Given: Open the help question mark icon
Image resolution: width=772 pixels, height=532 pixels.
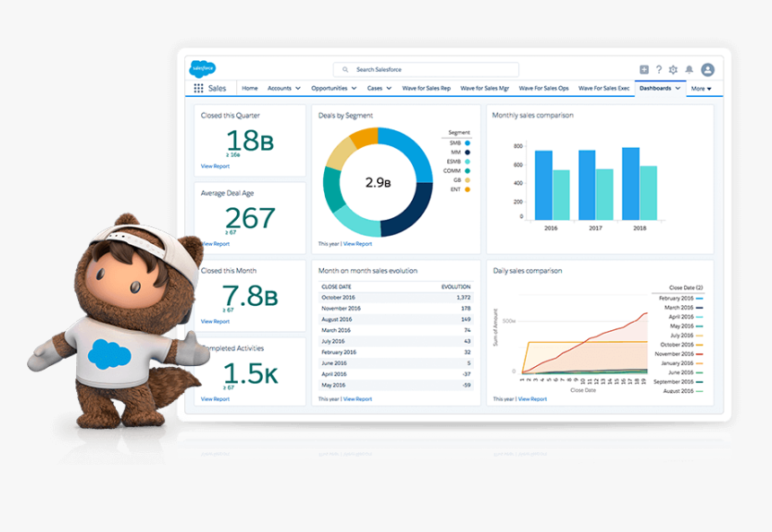Looking at the screenshot, I should [659, 69].
